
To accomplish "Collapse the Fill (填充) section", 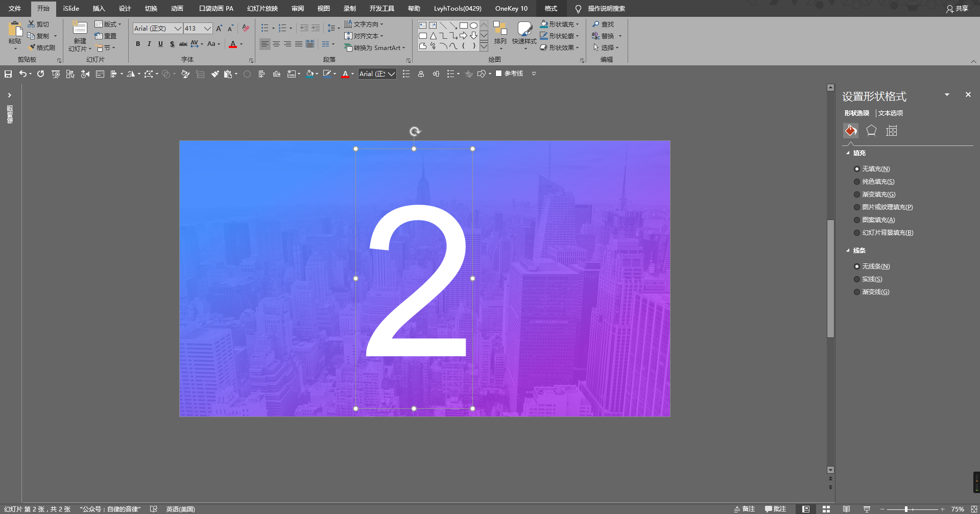I will coord(848,153).
